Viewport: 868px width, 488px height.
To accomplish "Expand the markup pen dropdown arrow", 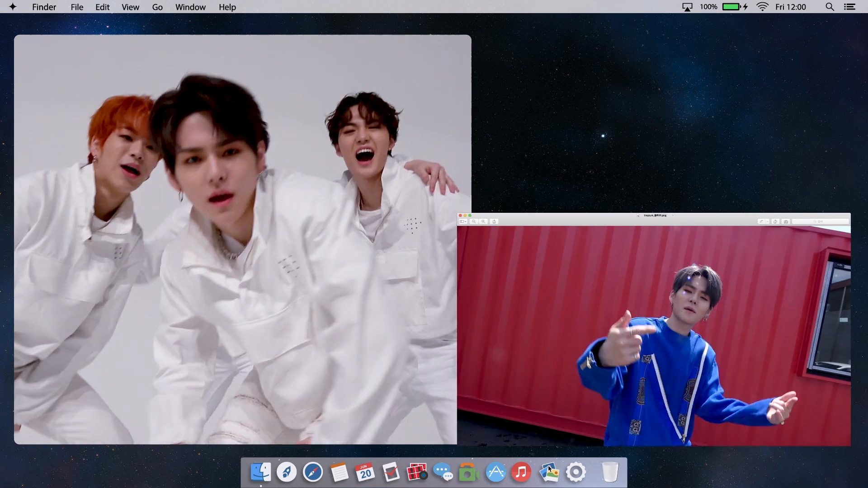I will pyautogui.click(x=767, y=221).
